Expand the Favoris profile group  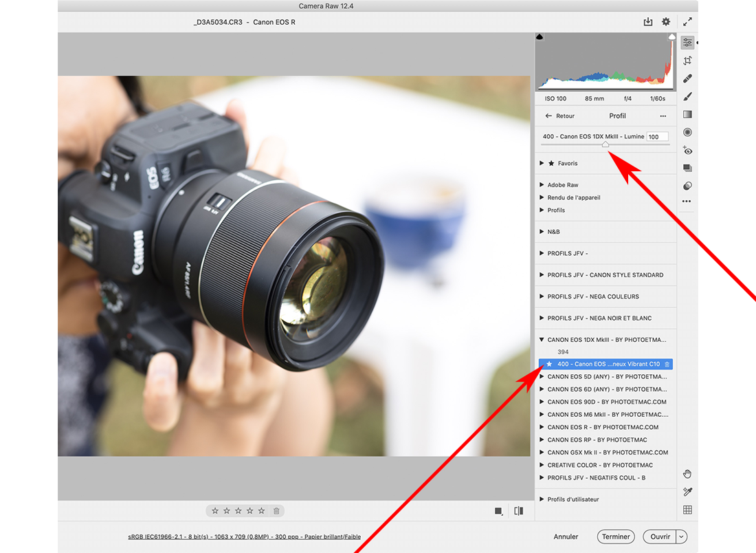tap(542, 164)
